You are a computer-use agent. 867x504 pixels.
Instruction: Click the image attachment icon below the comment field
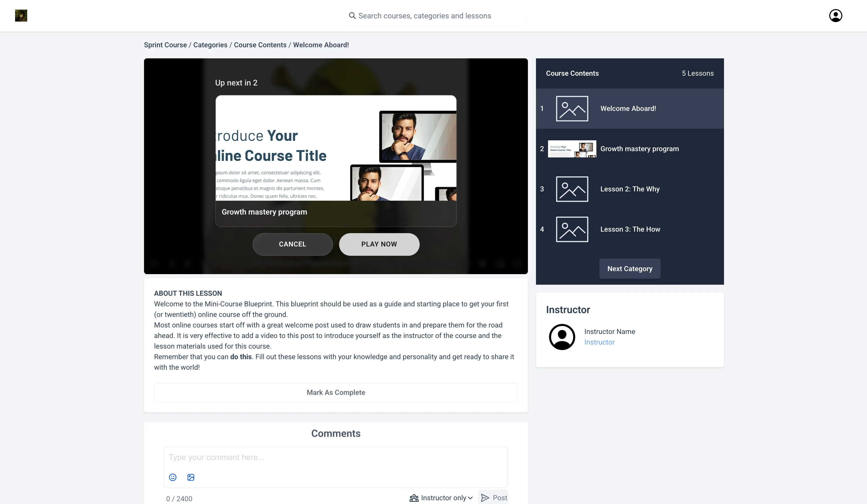point(191,477)
